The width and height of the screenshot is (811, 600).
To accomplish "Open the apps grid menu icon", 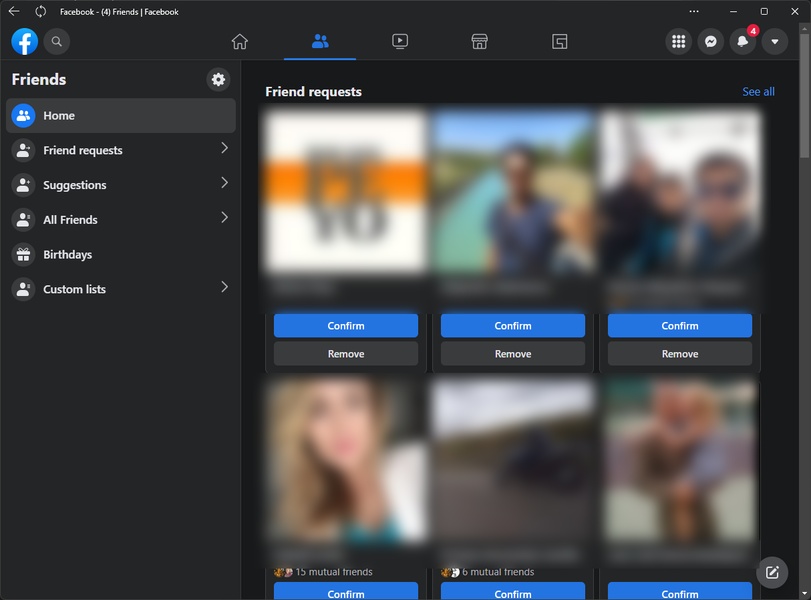I will tap(678, 41).
